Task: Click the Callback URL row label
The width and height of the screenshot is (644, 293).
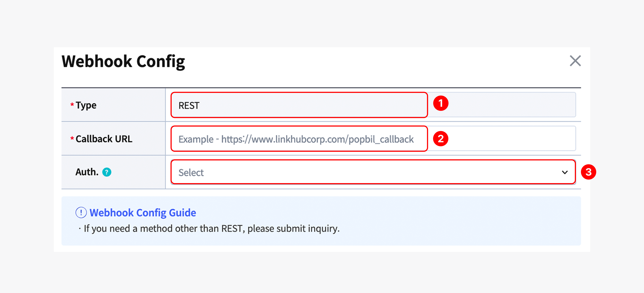Action: pyautogui.click(x=104, y=139)
